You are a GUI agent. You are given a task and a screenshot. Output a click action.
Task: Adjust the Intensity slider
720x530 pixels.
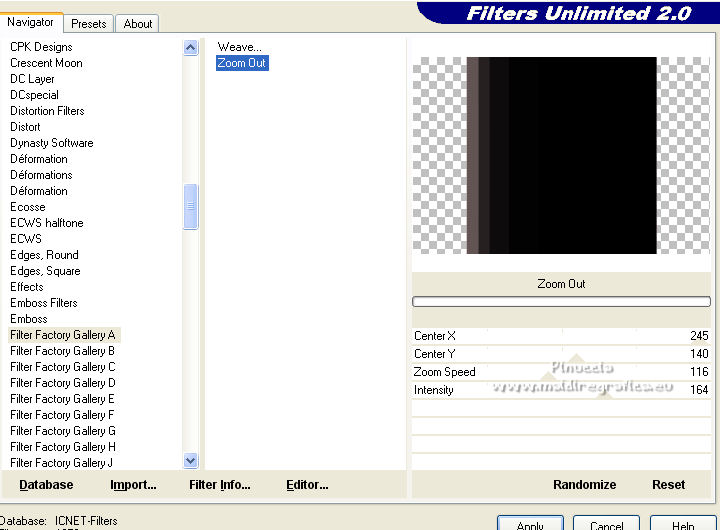[561, 390]
